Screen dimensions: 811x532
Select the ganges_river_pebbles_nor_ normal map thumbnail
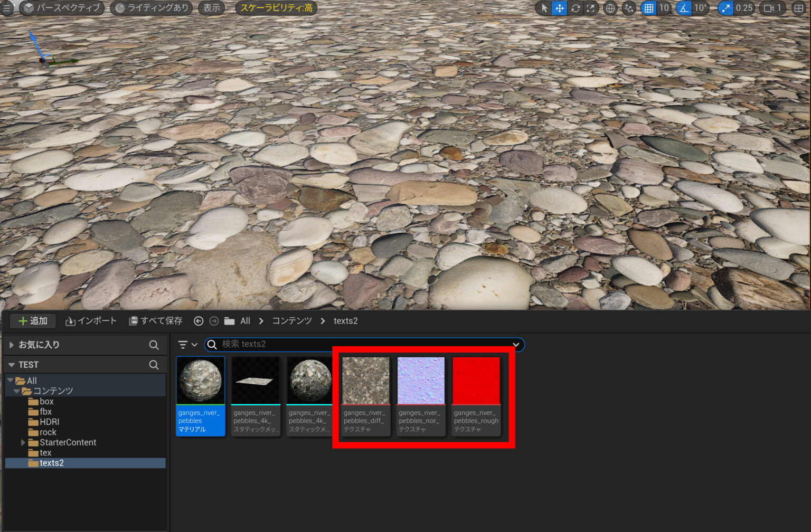(x=420, y=379)
